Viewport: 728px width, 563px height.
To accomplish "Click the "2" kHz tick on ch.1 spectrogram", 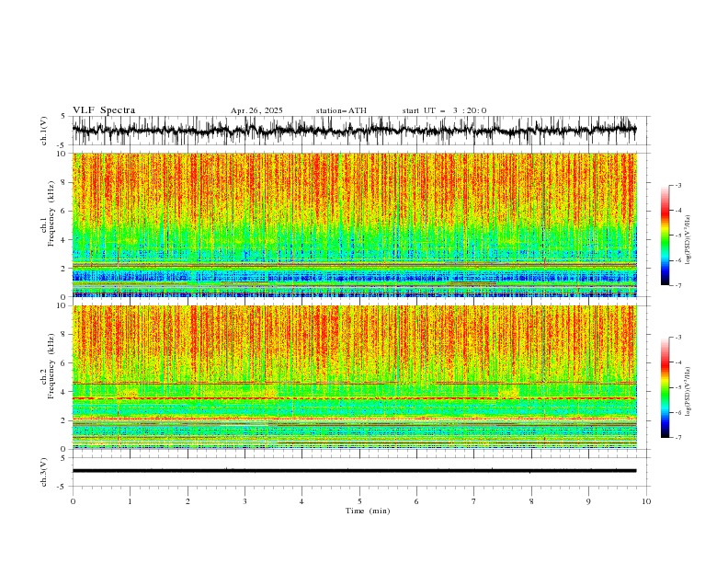I will (64, 269).
